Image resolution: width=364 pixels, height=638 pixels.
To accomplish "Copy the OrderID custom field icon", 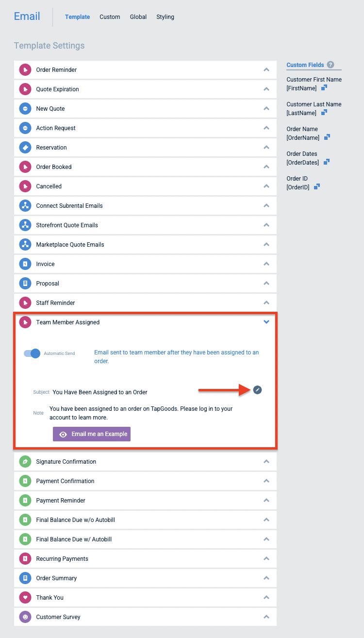I will tap(317, 186).
